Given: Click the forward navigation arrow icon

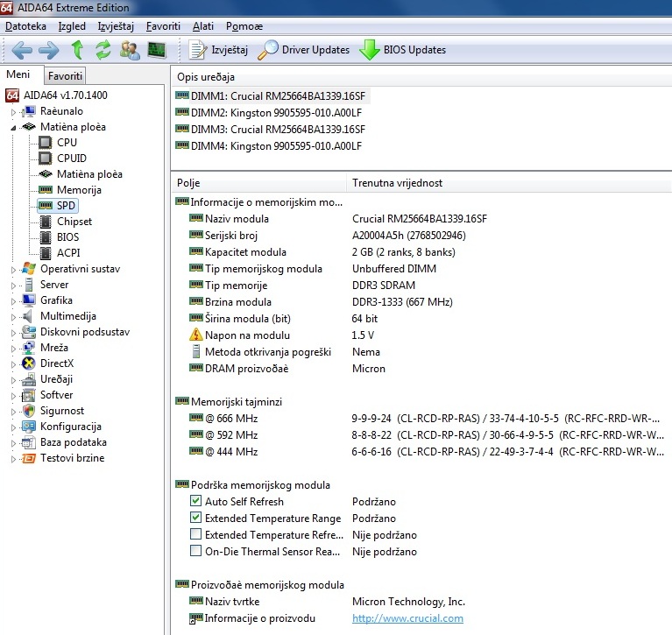Looking at the screenshot, I should pos(49,50).
